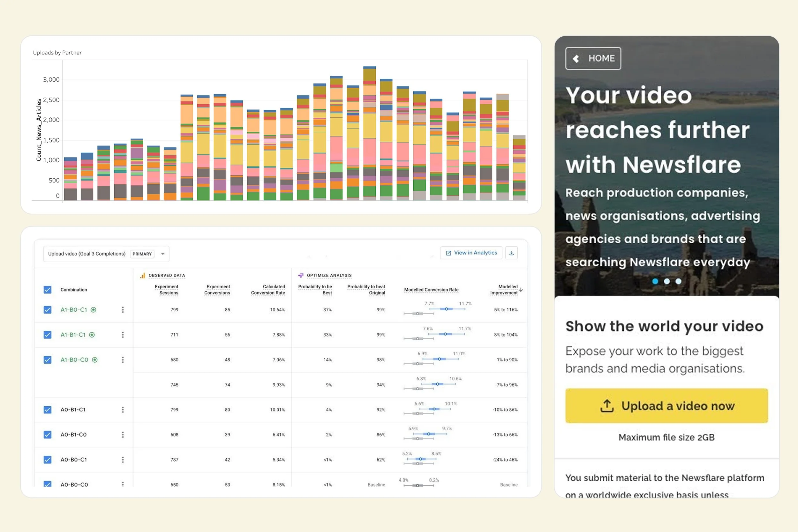Open kebab menu for A0-B1-C1 row
The image size is (798, 532).
pos(123,410)
